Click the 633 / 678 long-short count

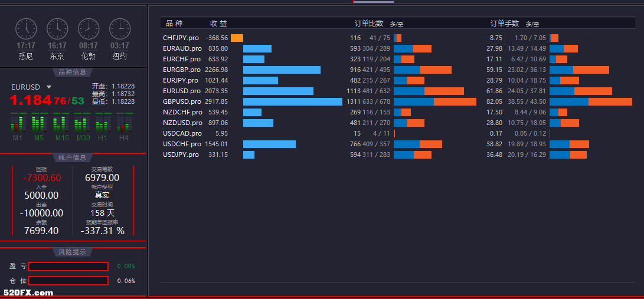(376, 101)
